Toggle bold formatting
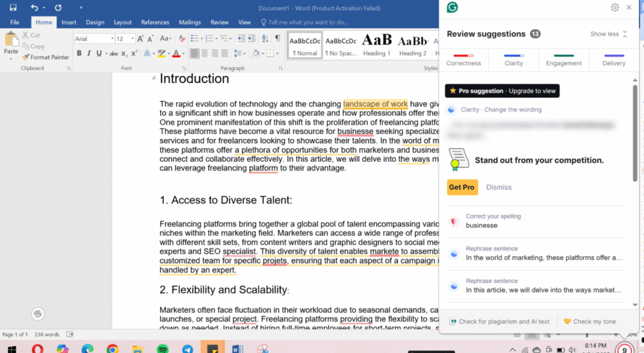The image size is (644, 353). (x=79, y=53)
